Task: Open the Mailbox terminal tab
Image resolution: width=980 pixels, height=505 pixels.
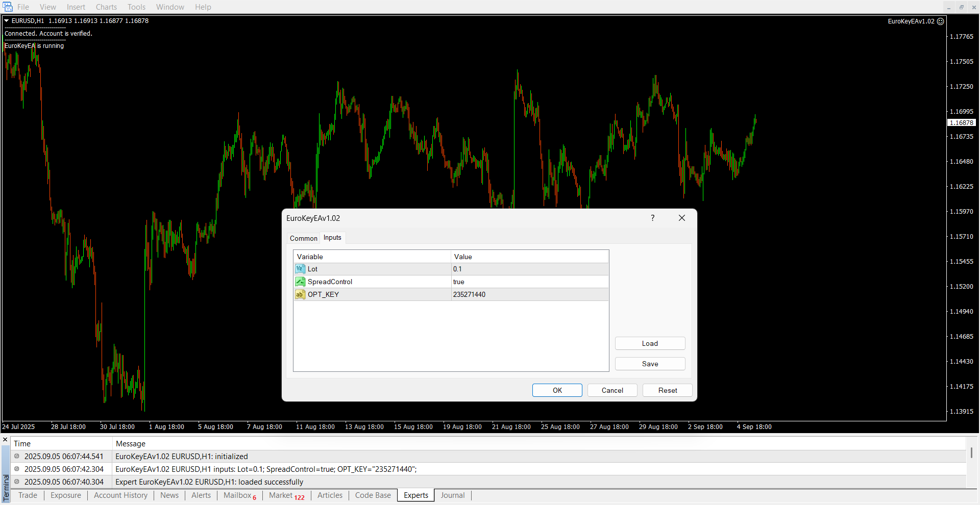Action: click(237, 495)
